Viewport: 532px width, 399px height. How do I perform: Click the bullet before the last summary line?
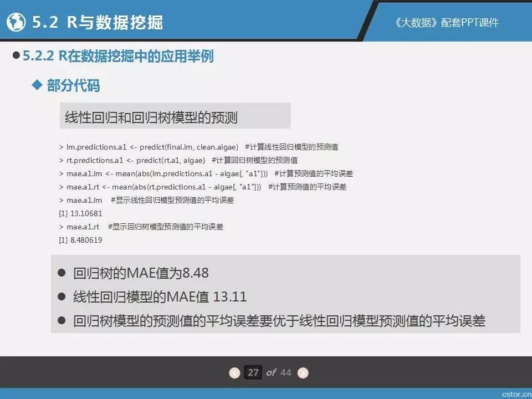(62, 321)
